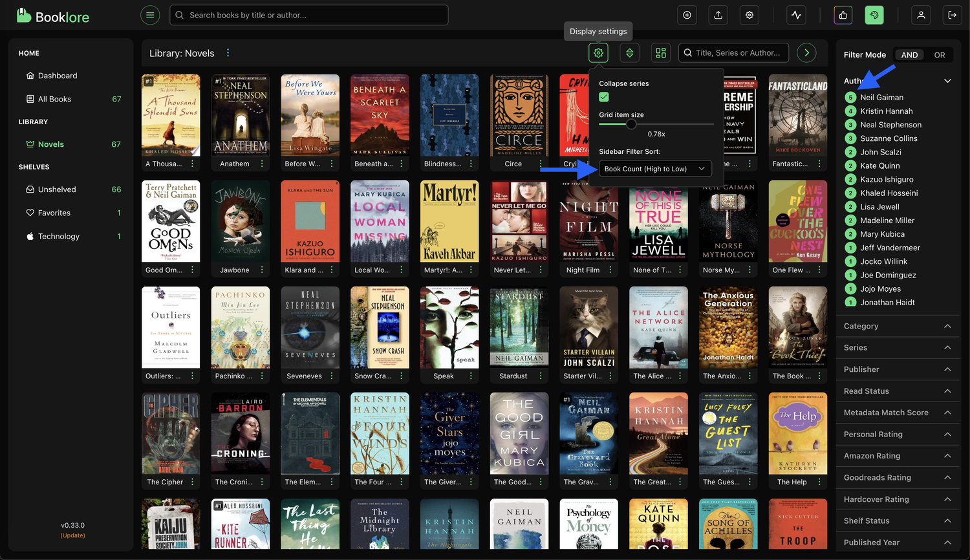Uncheck the Collapse series checkbox
Viewport: 970px width, 560px height.
[604, 97]
